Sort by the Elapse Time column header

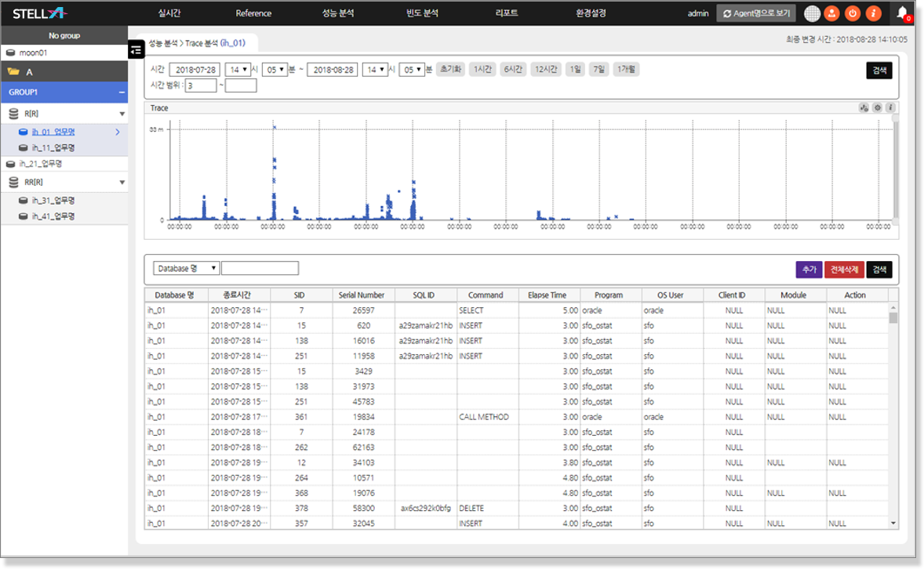point(547,295)
